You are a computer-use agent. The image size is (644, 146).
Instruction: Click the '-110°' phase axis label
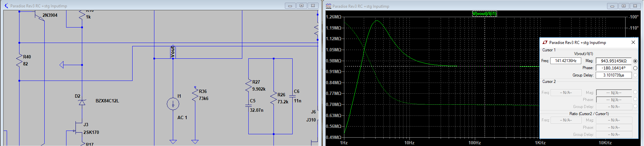coord(634,28)
